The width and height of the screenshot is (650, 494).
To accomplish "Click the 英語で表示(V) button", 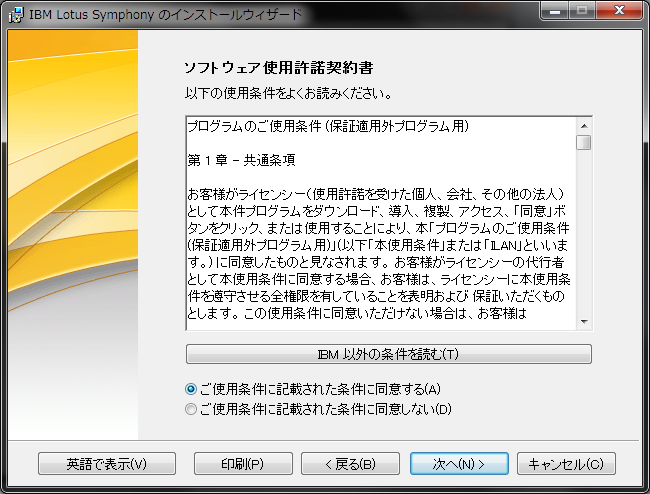I will point(107,464).
